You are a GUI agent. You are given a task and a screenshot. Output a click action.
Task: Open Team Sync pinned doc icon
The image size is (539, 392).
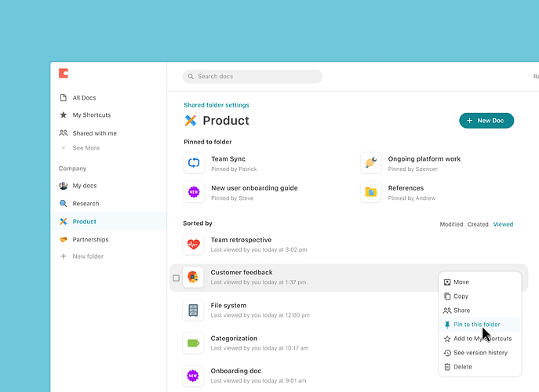194,163
